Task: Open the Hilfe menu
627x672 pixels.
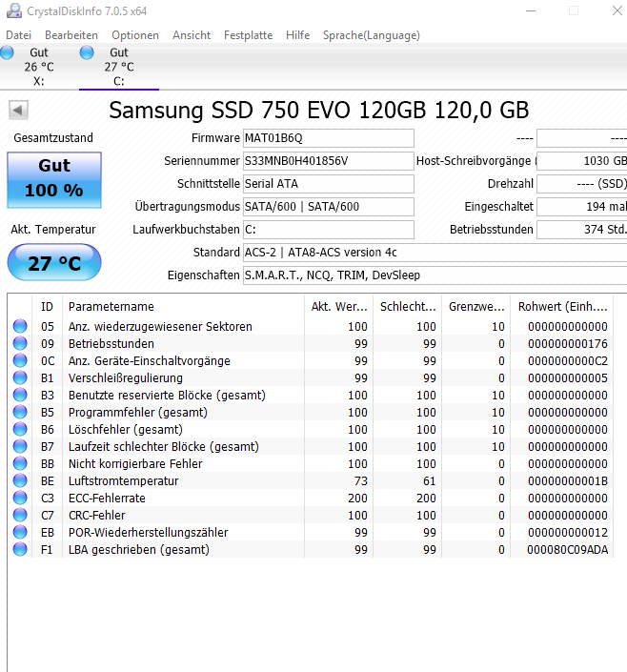Action: pyautogui.click(x=298, y=35)
